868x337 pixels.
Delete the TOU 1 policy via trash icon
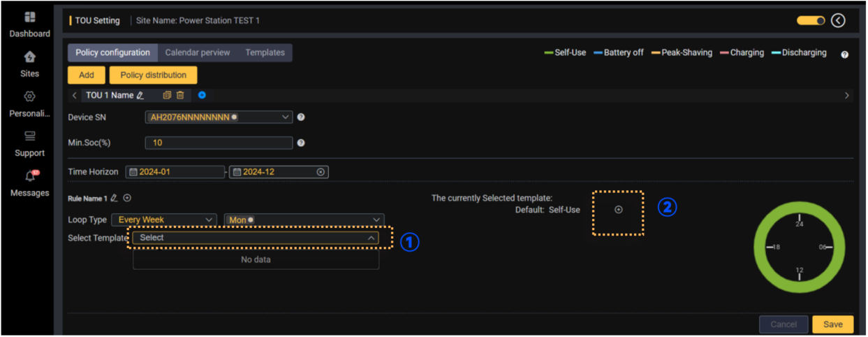click(180, 95)
